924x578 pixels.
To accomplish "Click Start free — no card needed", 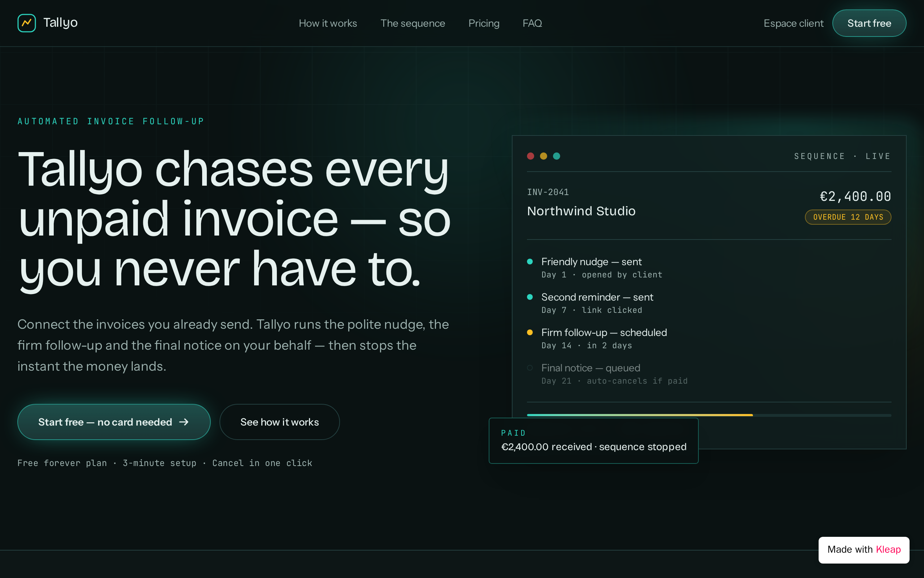I will 114,422.
